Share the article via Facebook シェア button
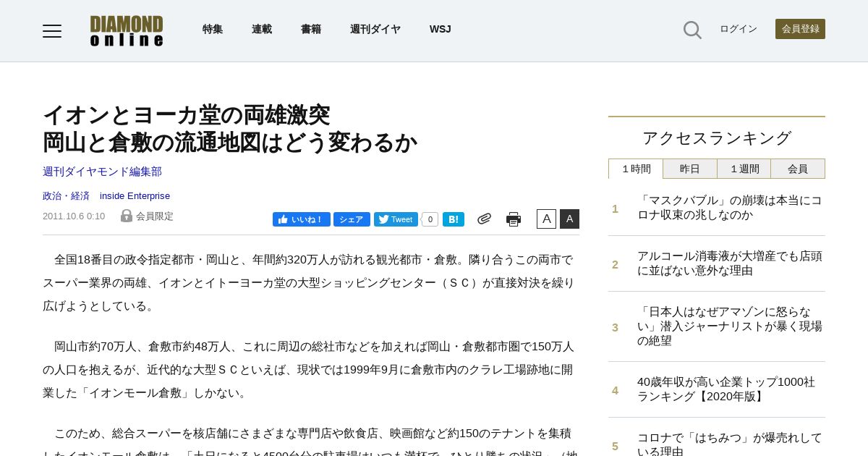 pyautogui.click(x=352, y=219)
